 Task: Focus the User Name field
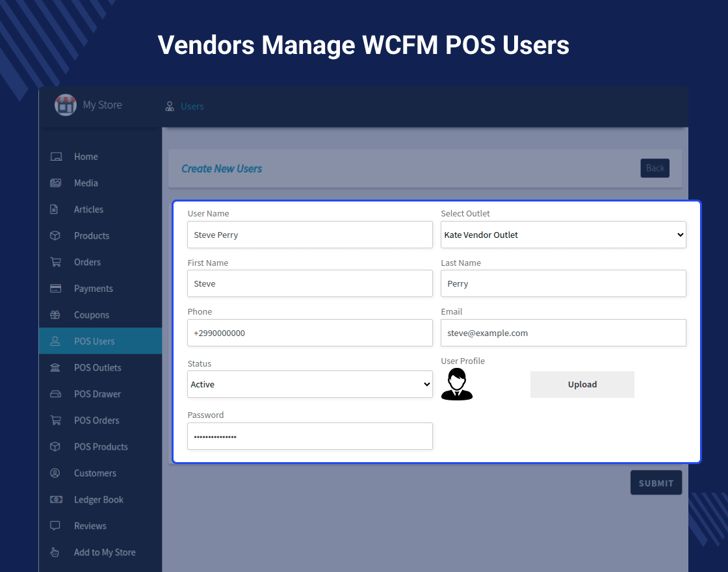(309, 235)
